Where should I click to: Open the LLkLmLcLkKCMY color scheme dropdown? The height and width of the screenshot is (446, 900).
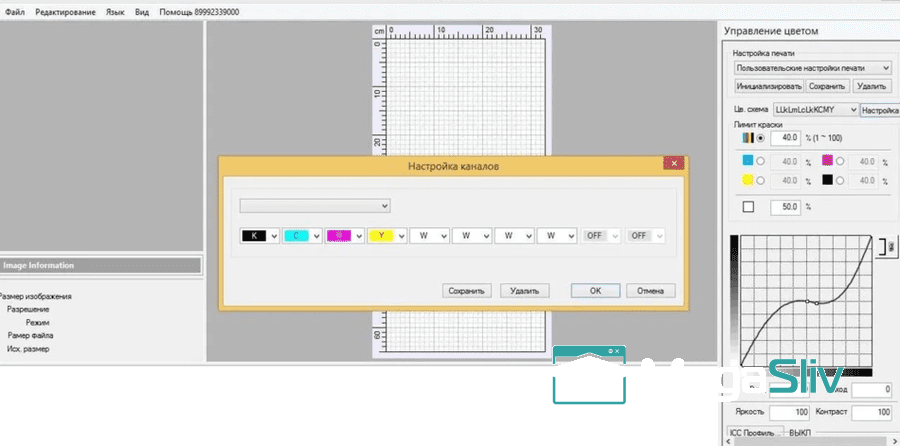pos(853,109)
